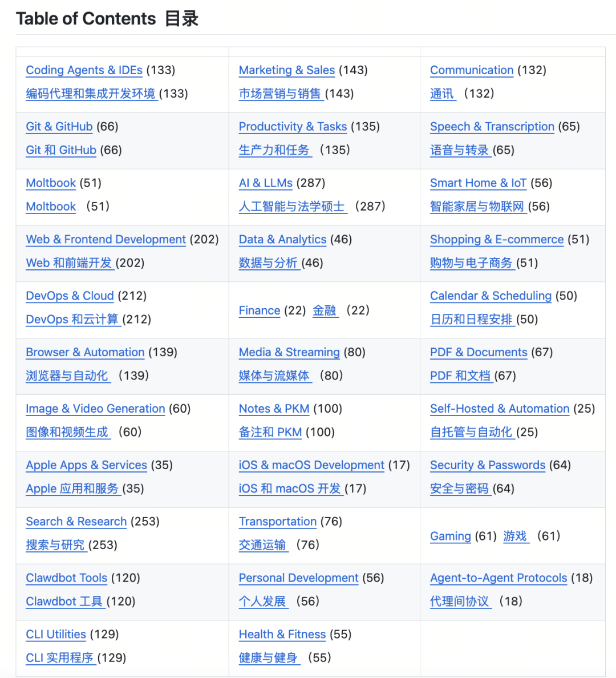616x678 pixels.
Task: Open the Chinese 金融 link
Action: [325, 310]
